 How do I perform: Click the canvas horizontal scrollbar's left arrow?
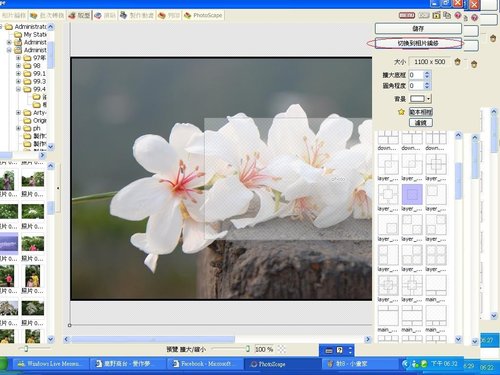pyautogui.click(x=66, y=339)
